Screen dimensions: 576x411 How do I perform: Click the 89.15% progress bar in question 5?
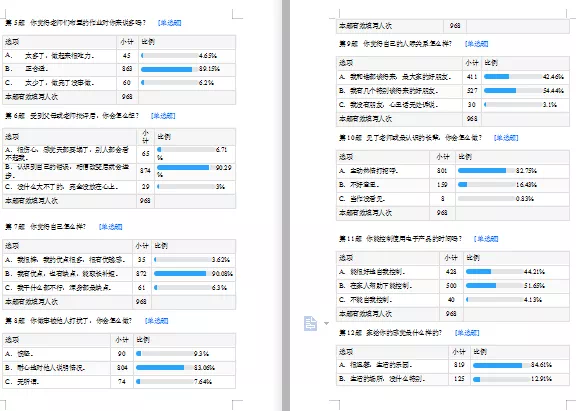tap(169, 69)
